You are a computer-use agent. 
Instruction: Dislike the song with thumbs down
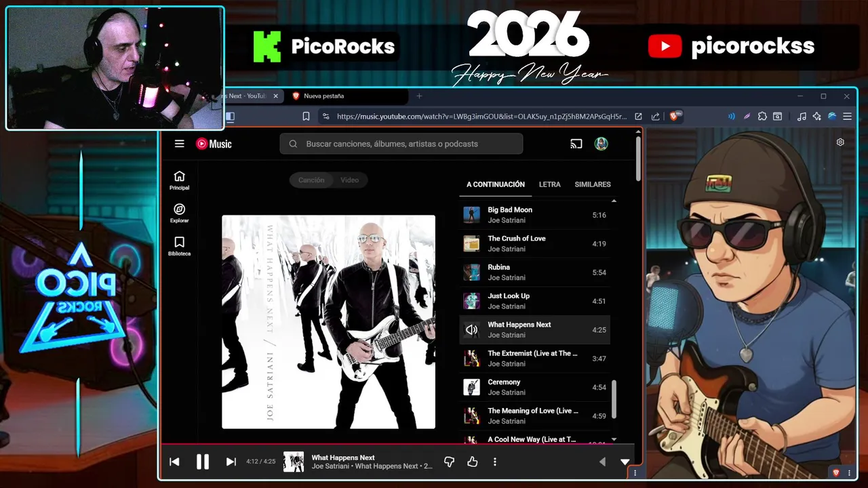[449, 462]
